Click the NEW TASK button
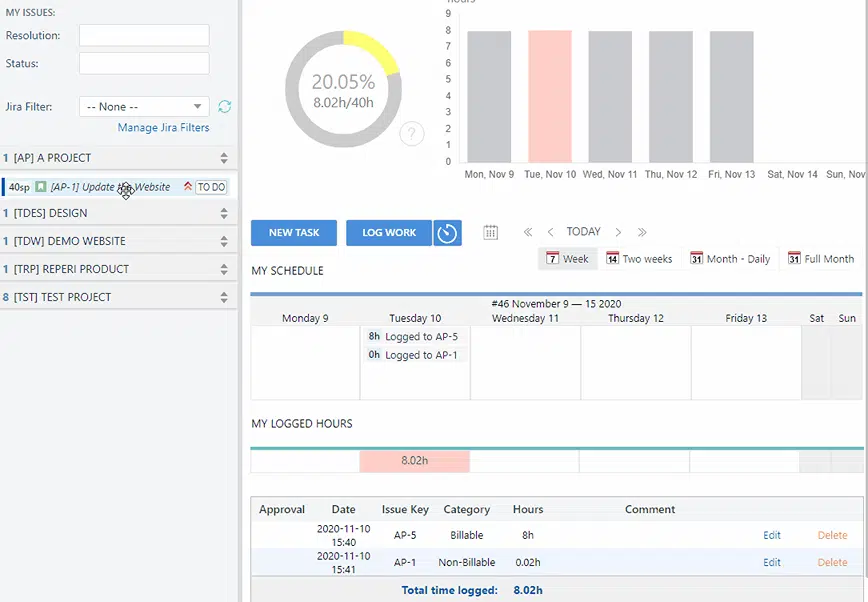 pyautogui.click(x=294, y=233)
